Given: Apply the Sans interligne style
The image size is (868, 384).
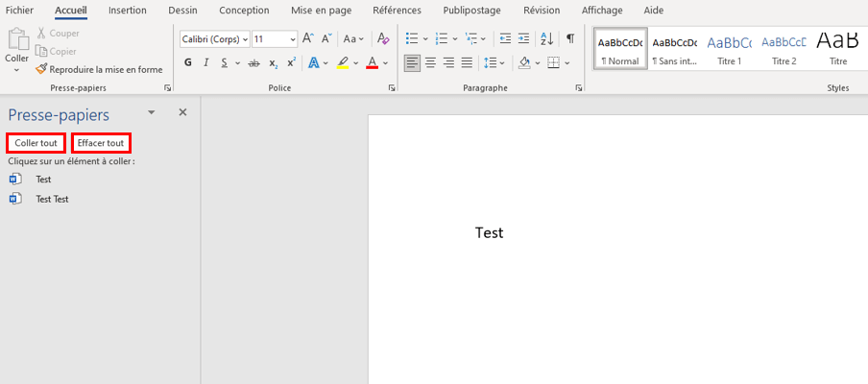Looking at the screenshot, I should coord(675,49).
